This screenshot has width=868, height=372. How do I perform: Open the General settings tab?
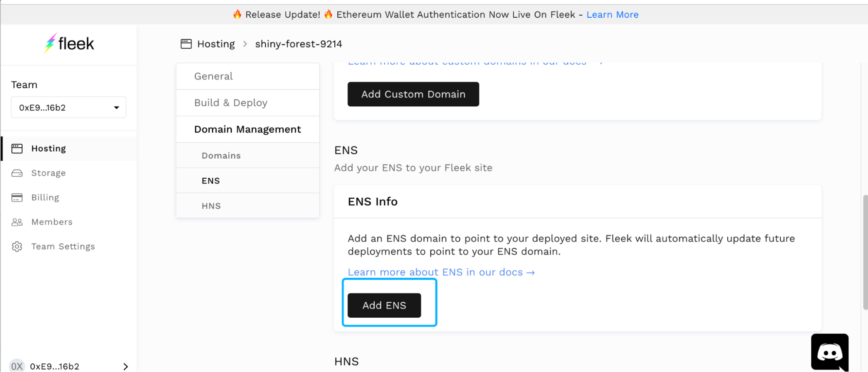(x=213, y=76)
